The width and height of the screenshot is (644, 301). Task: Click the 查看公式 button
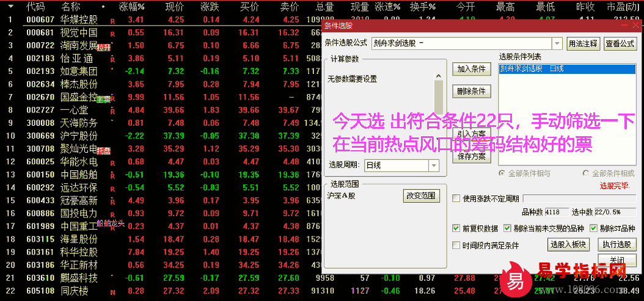(x=620, y=43)
